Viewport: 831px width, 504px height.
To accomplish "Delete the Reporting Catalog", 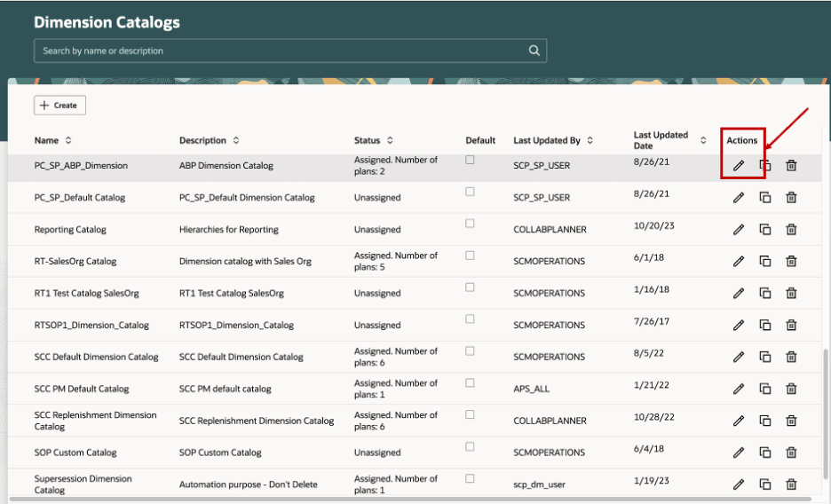I will [x=791, y=229].
